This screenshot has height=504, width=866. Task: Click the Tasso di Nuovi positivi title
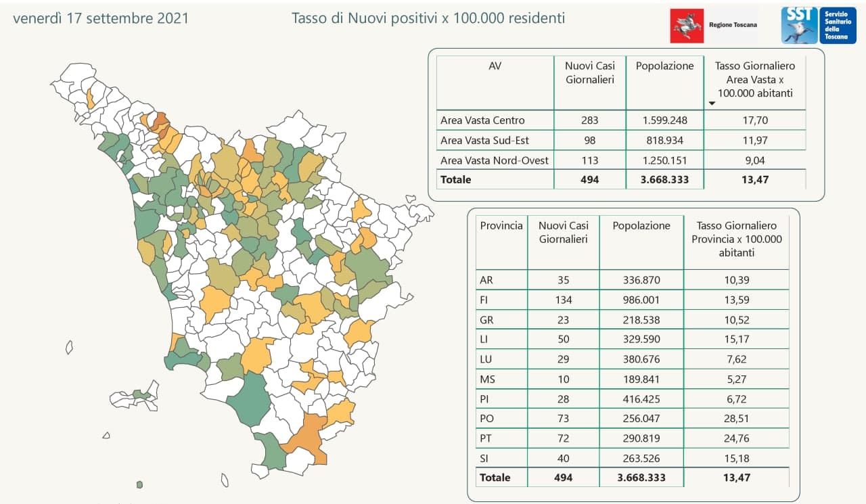(x=428, y=18)
